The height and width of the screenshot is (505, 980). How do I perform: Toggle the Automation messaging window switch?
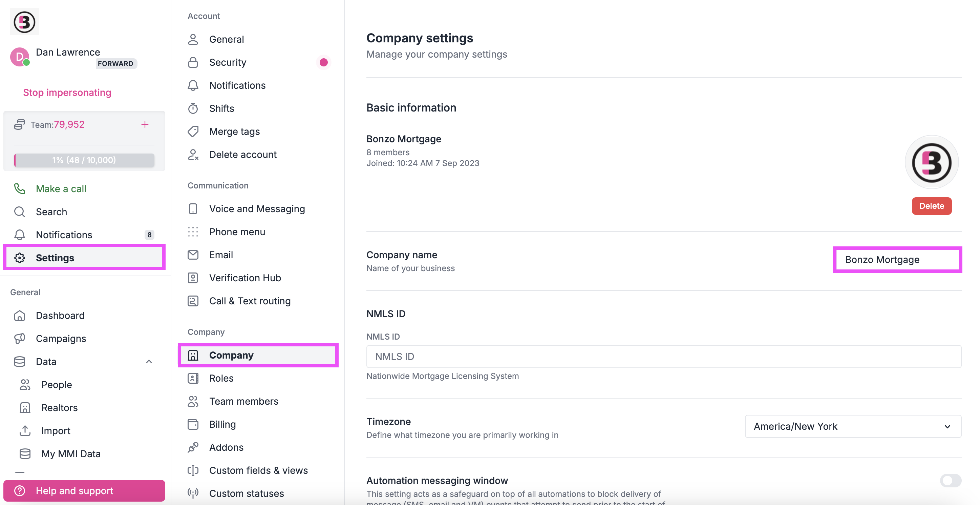pyautogui.click(x=950, y=481)
